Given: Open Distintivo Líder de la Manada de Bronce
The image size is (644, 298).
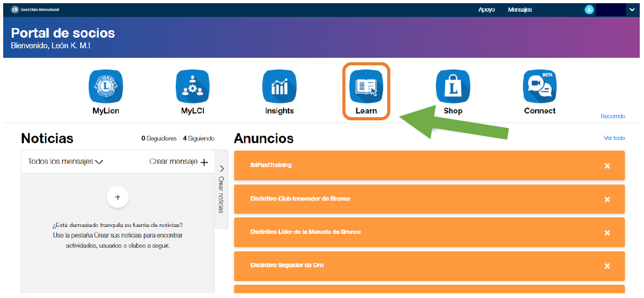Looking at the screenshot, I should click(x=306, y=232).
